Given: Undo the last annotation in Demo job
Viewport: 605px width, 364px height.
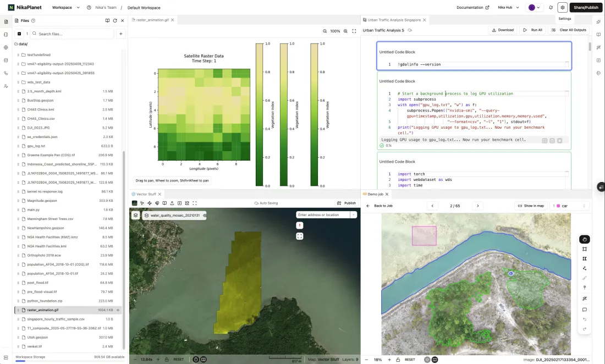Looking at the screenshot, I should coord(585,319).
